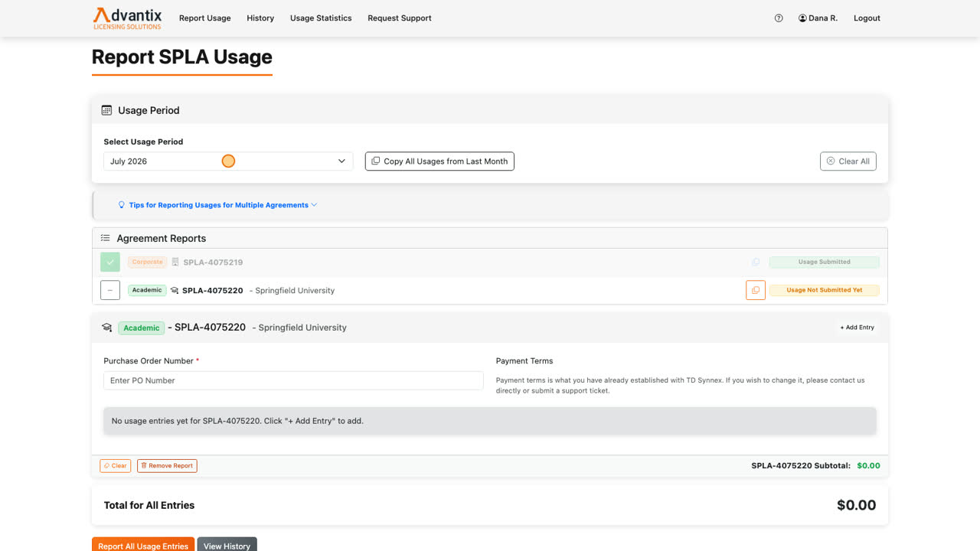
Task: Click the list icon beside Agreement Reports
Action: click(106, 238)
